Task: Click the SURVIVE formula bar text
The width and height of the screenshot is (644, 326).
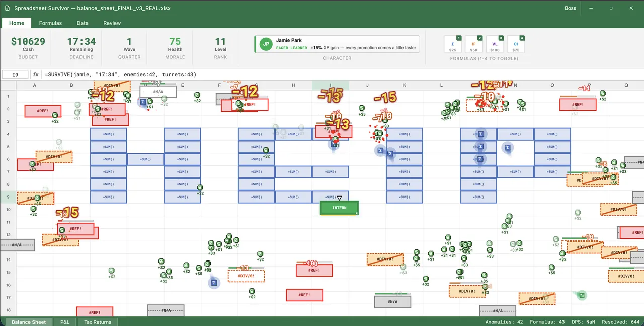Action: (121, 74)
